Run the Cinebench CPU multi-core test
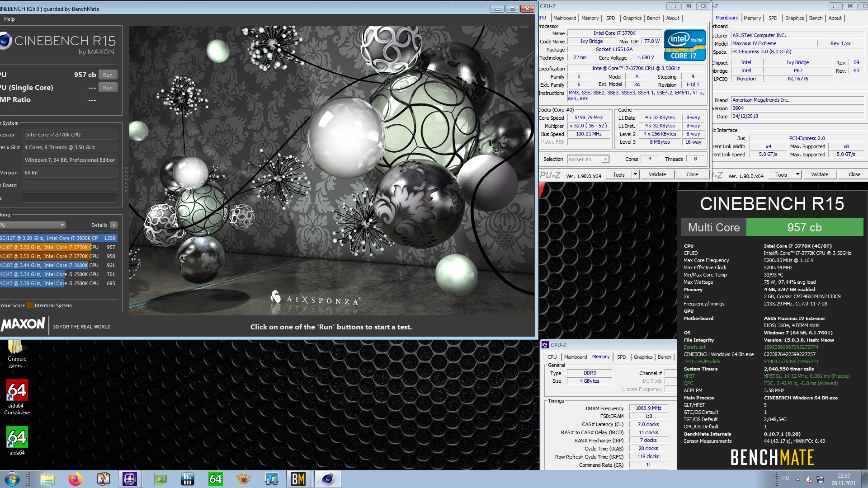 [108, 75]
